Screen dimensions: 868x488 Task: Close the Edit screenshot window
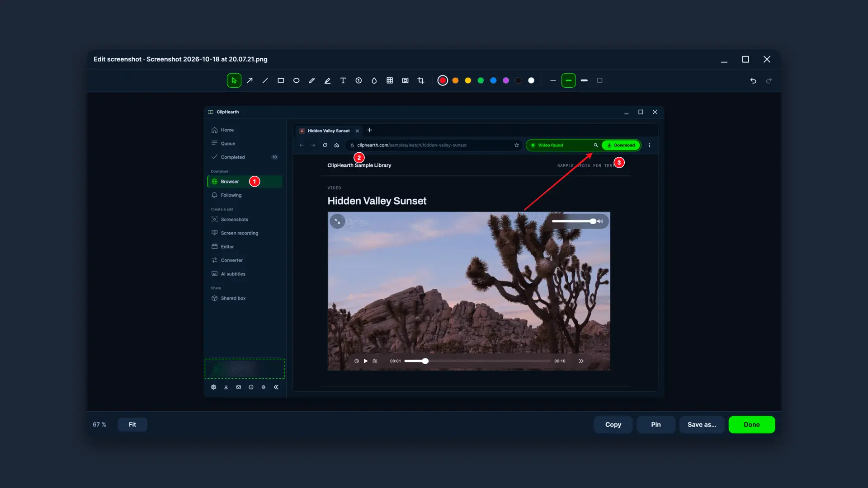(x=767, y=59)
